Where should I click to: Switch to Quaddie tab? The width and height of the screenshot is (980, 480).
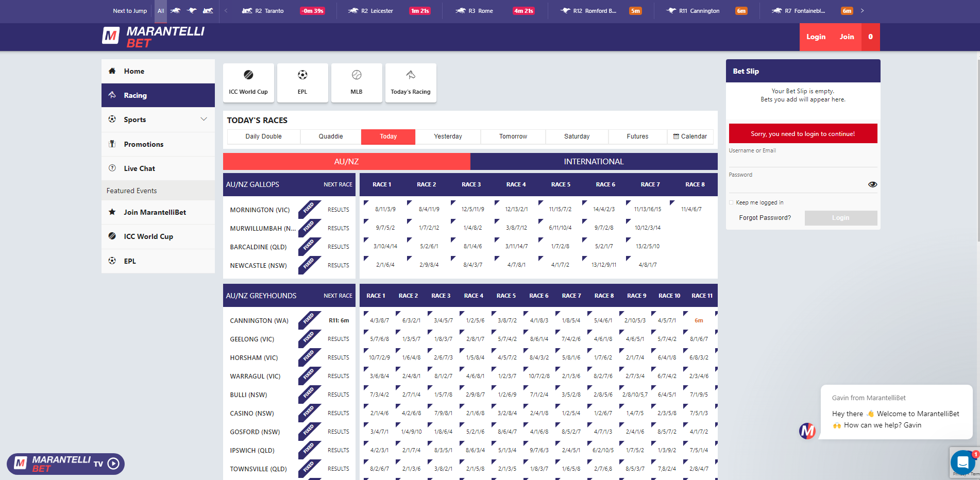(331, 136)
